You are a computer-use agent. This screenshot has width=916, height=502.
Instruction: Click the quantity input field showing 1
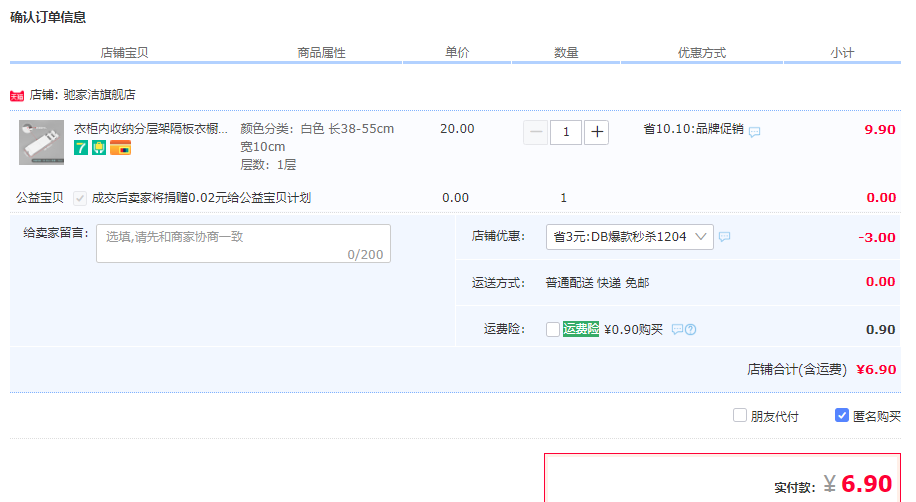click(565, 132)
